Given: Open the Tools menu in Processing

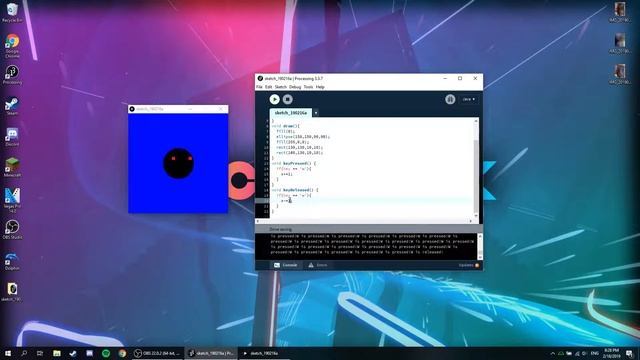Looking at the screenshot, I should coord(308,87).
